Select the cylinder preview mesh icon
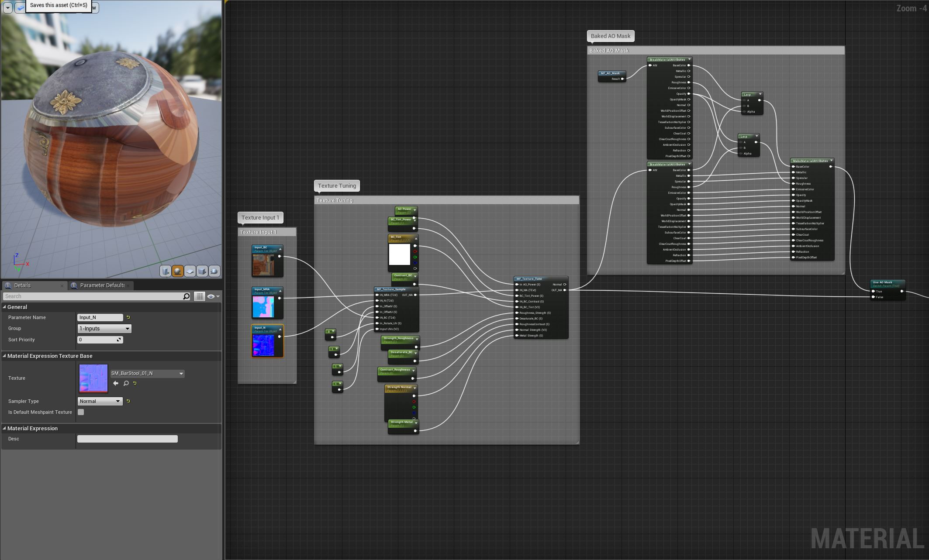Image resolution: width=929 pixels, height=560 pixels. tap(165, 271)
